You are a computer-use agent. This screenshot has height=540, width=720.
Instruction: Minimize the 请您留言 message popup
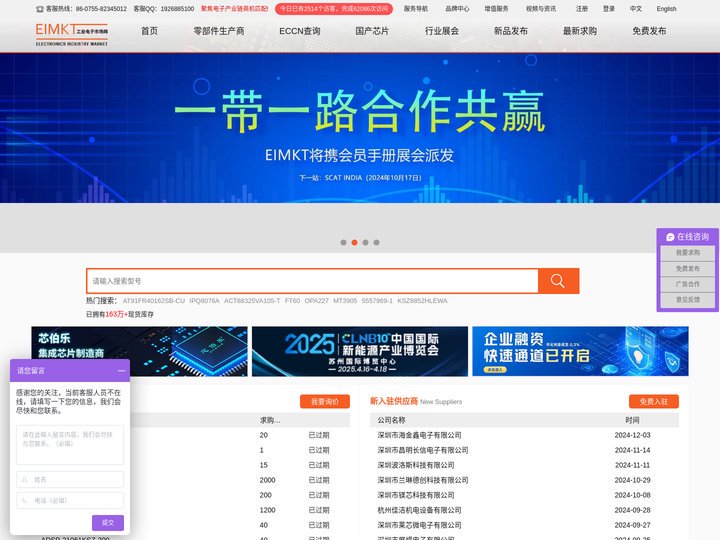tap(121, 371)
